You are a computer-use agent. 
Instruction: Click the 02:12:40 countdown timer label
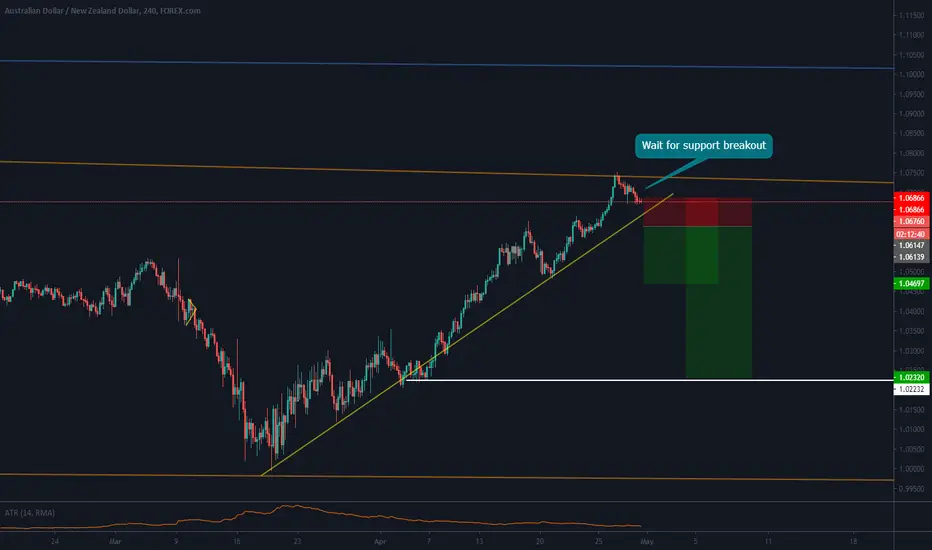tap(911, 234)
